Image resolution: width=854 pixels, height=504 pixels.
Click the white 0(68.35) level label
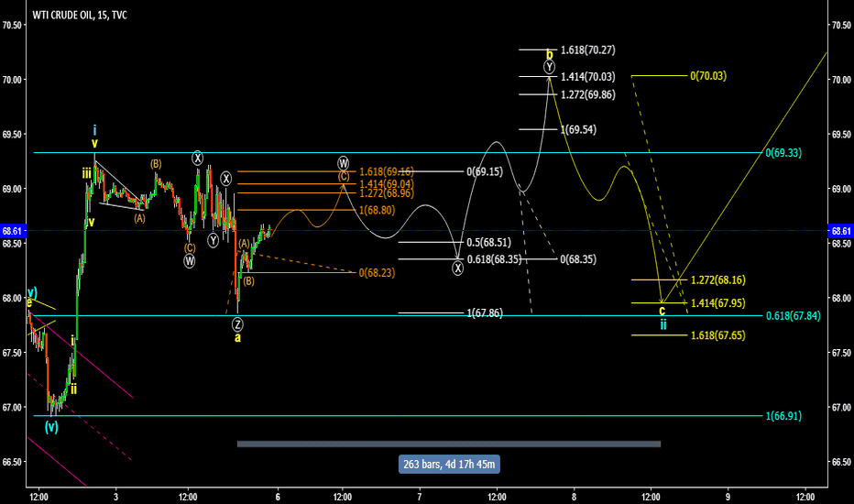coord(578,259)
